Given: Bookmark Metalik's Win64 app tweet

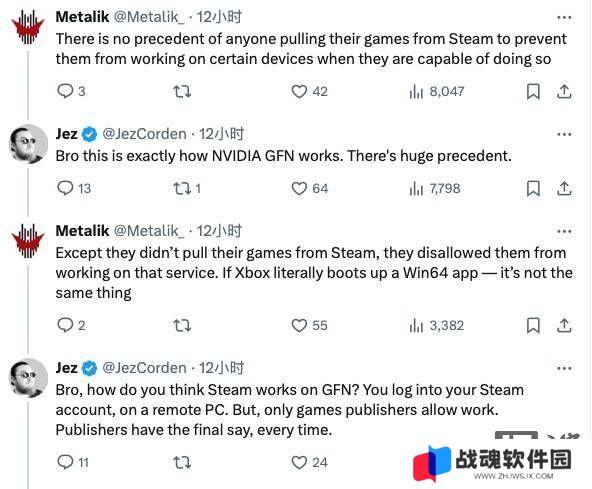Looking at the screenshot, I should [533, 325].
